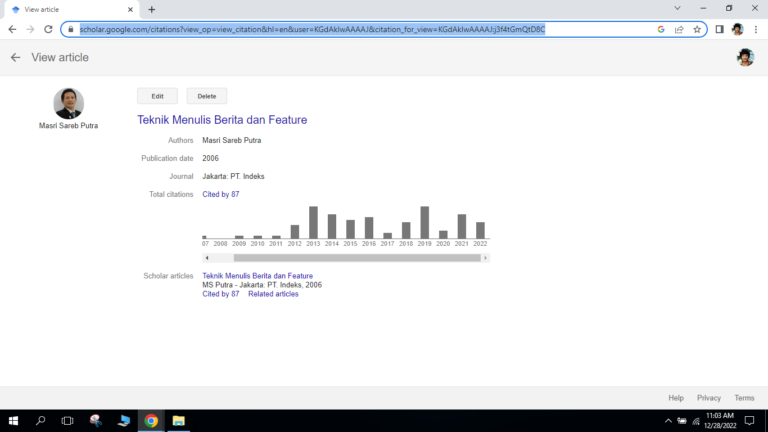Open the taskbar clock and date
The image size is (768, 432).
720,421
